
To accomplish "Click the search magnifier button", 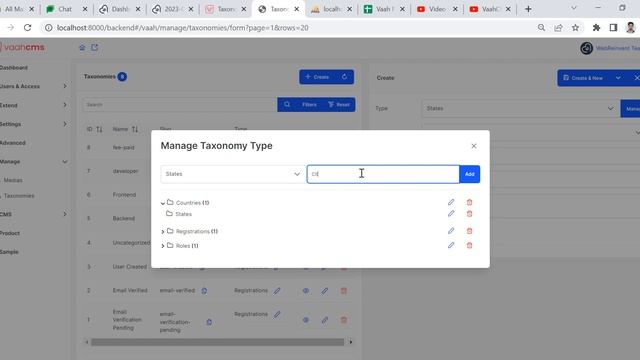I will (287, 105).
